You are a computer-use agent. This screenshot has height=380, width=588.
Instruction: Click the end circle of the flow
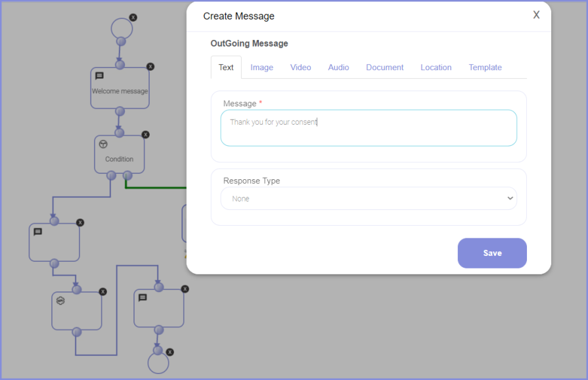pos(158,363)
